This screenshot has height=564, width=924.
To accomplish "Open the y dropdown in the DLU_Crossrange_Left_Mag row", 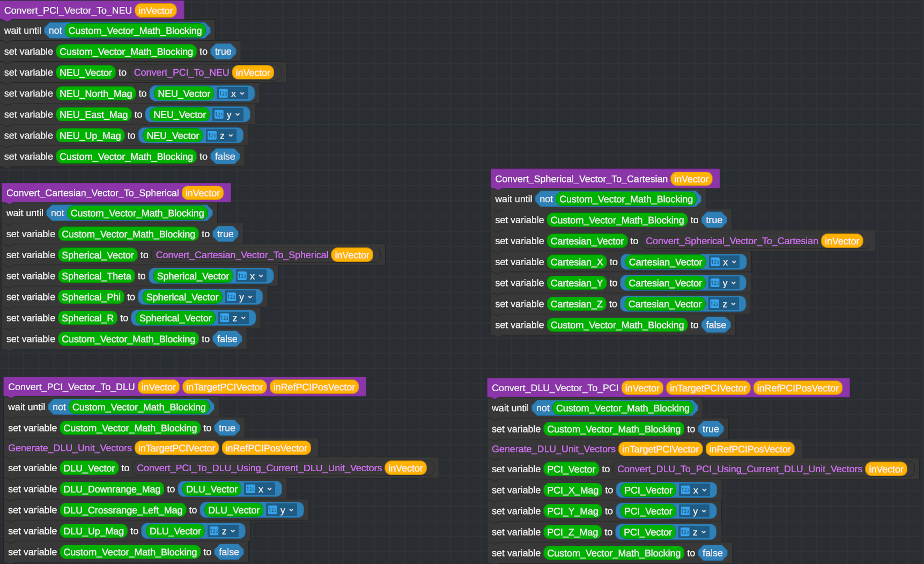I will 282,510.
